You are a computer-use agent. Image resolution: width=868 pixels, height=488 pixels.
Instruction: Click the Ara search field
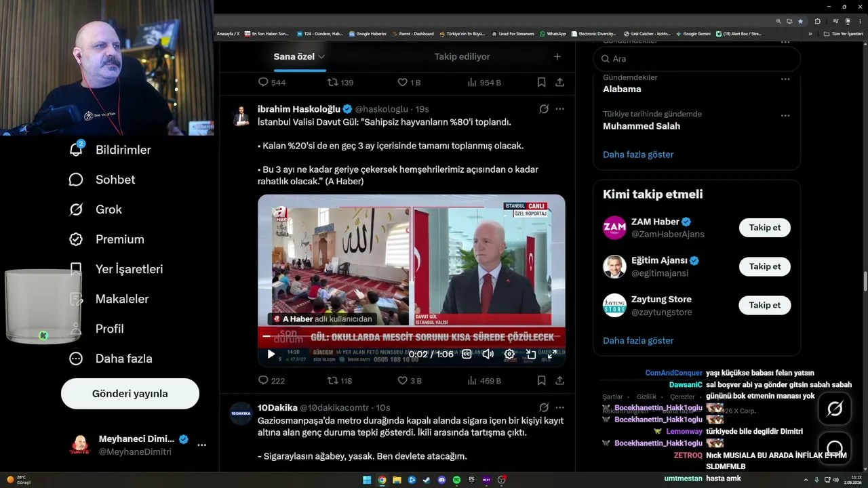click(697, 59)
